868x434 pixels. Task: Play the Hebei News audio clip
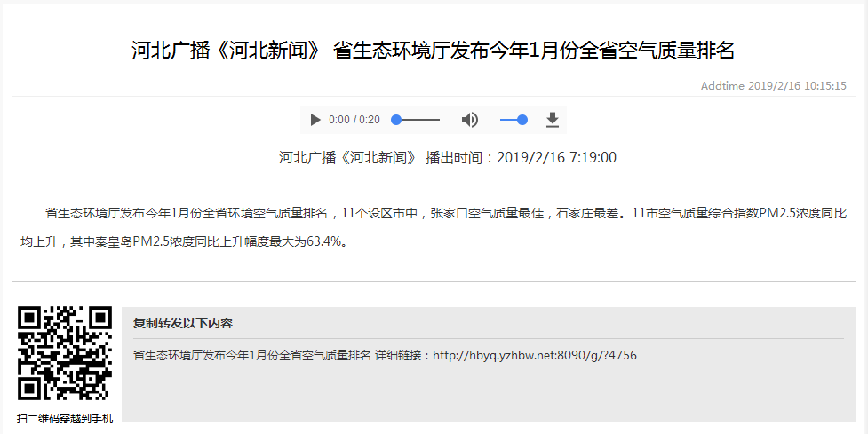[x=315, y=120]
